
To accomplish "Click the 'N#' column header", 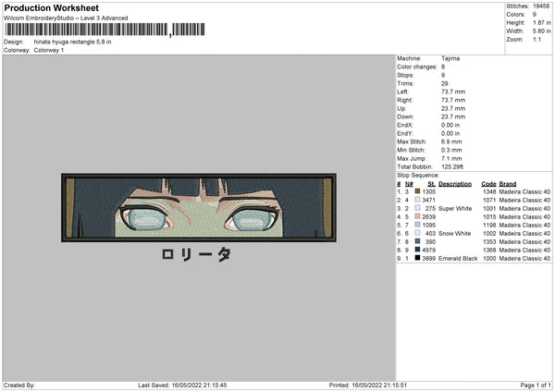I will (409, 184).
